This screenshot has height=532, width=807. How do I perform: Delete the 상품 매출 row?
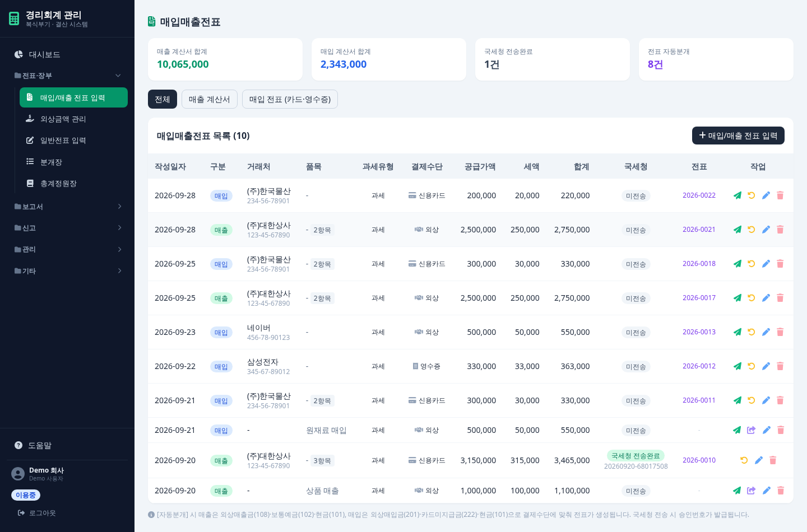point(781,491)
